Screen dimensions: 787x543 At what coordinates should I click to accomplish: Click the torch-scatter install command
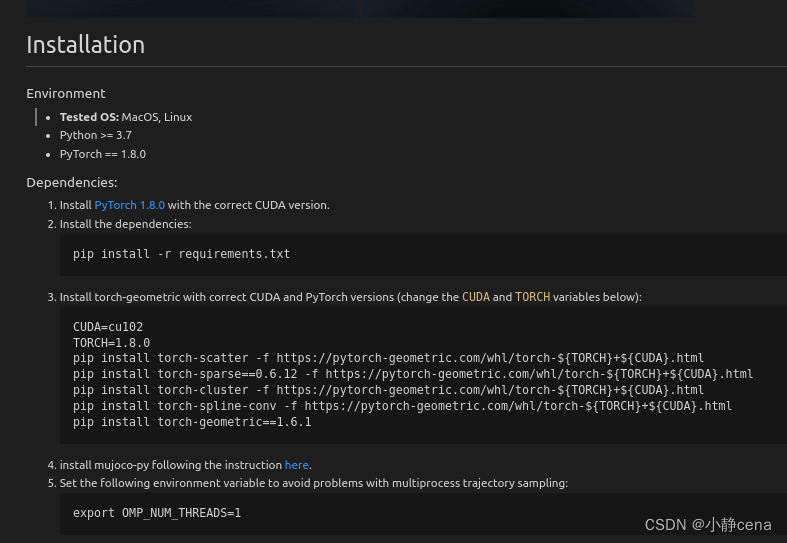click(388, 358)
